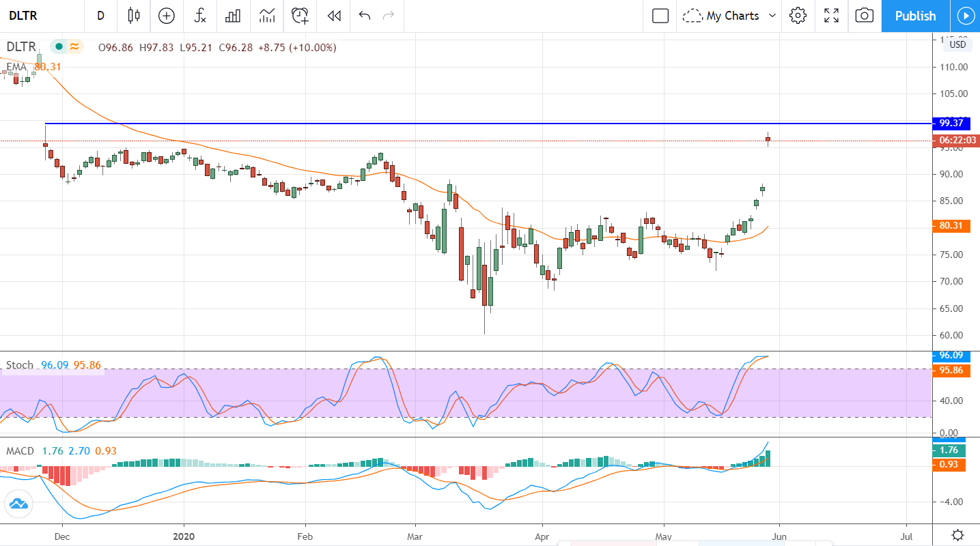Click the Feb label on the time axis
Image resolution: width=980 pixels, height=546 pixels.
tap(305, 536)
